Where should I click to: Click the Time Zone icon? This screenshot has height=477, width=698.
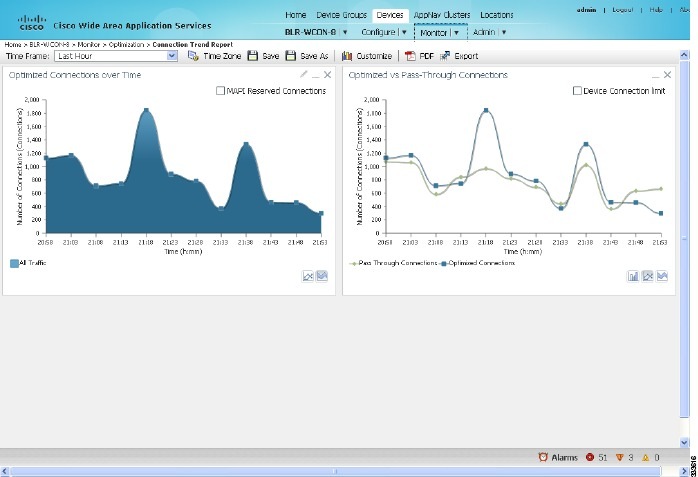point(193,56)
